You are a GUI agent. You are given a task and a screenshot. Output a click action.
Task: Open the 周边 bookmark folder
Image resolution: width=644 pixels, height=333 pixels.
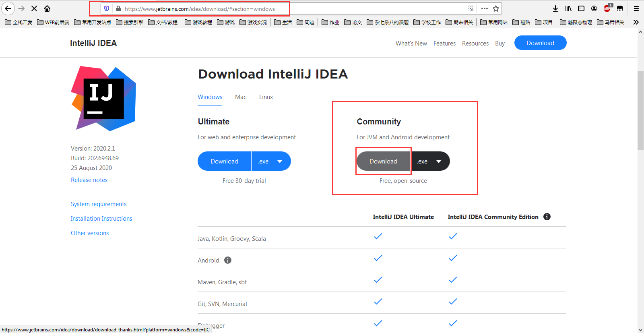point(305,22)
